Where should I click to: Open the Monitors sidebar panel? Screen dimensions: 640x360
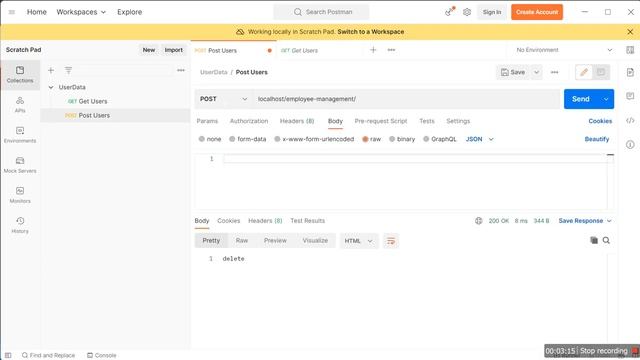20,195
